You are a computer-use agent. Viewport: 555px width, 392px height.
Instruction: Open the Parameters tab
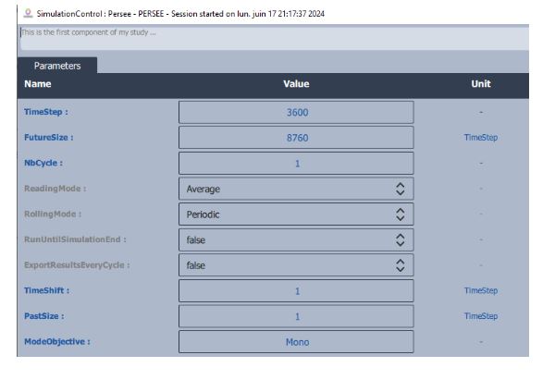click(x=57, y=66)
